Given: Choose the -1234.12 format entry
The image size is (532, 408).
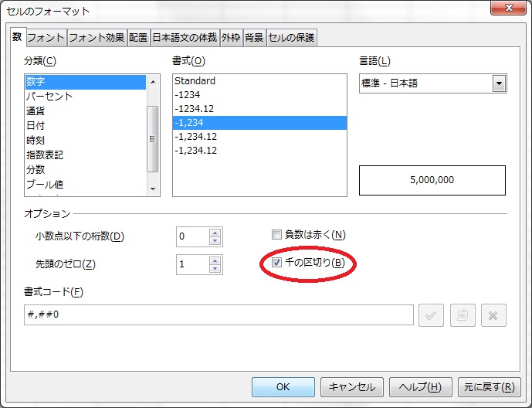Looking at the screenshot, I should click(x=259, y=109).
